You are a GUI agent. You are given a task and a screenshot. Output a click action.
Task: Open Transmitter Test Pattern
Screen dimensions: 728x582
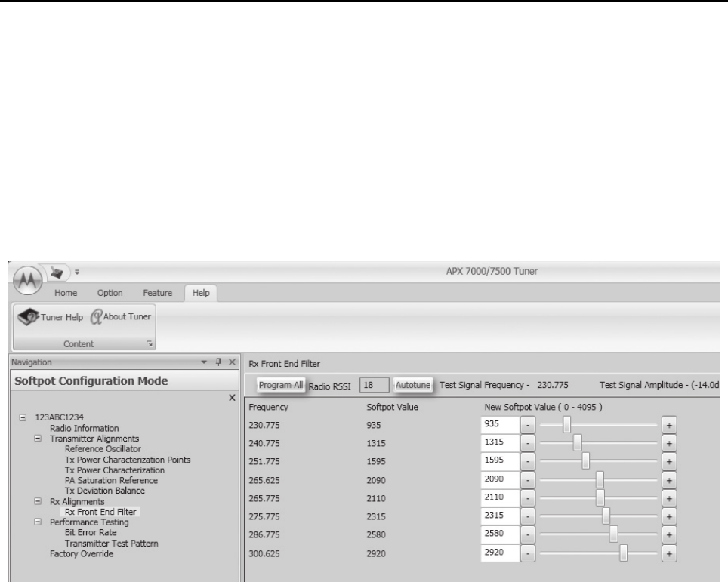[x=112, y=544]
